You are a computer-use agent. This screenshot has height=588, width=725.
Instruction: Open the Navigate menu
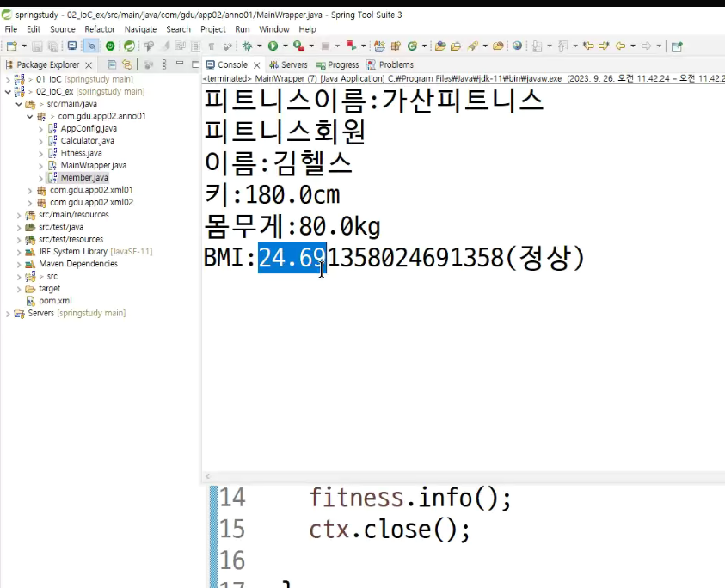coord(140,29)
